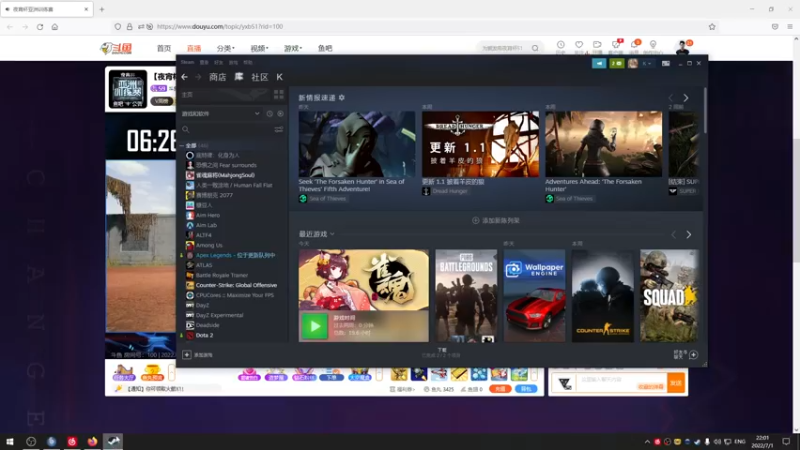The height and width of the screenshot is (450, 800).
Task: Switch Steam library to grid collections view
Action: tap(279, 94)
